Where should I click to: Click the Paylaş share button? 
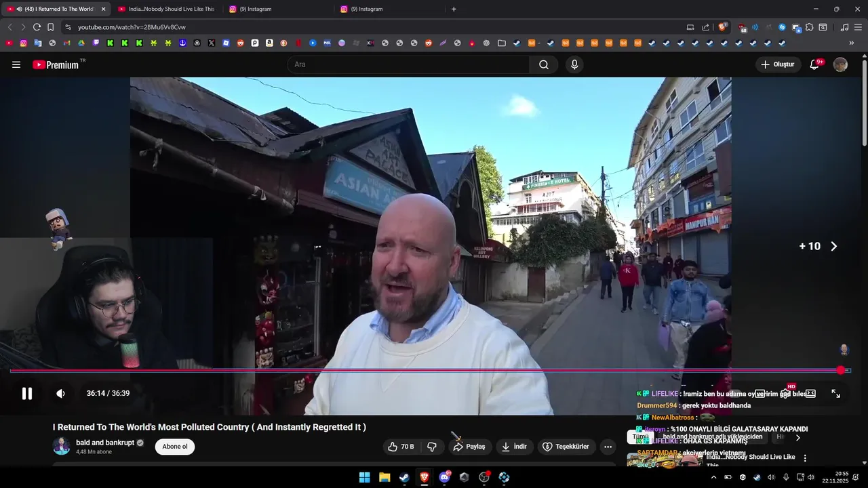(469, 447)
